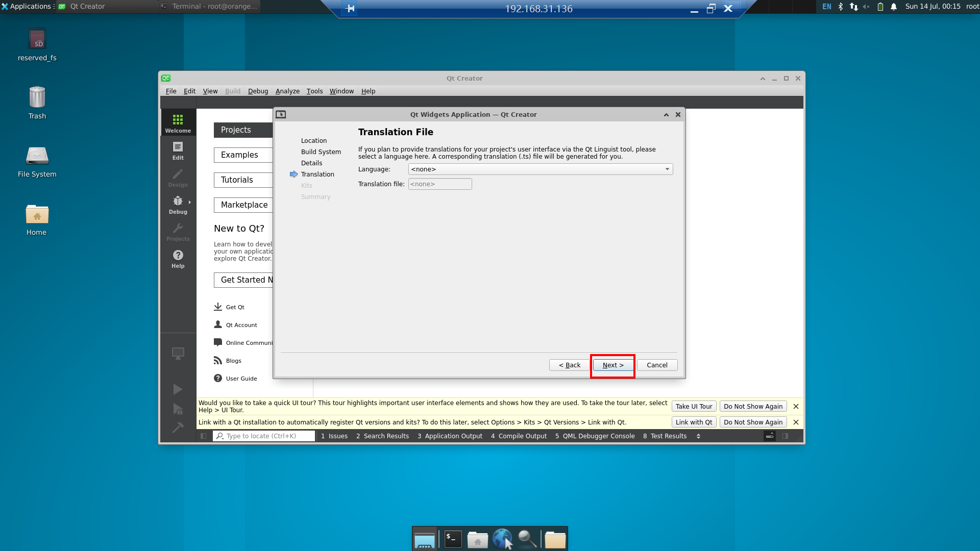Click Do Not Show Again for Qt link
This screenshot has height=551, width=980.
(x=752, y=422)
